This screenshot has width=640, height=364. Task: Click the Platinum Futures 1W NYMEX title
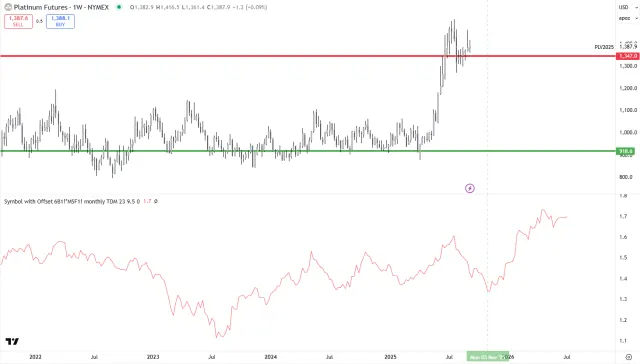(x=61, y=7)
